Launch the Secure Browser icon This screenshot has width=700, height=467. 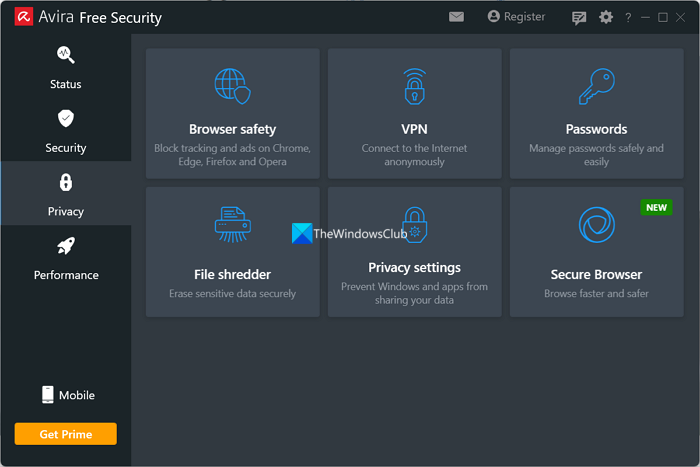[x=596, y=226]
